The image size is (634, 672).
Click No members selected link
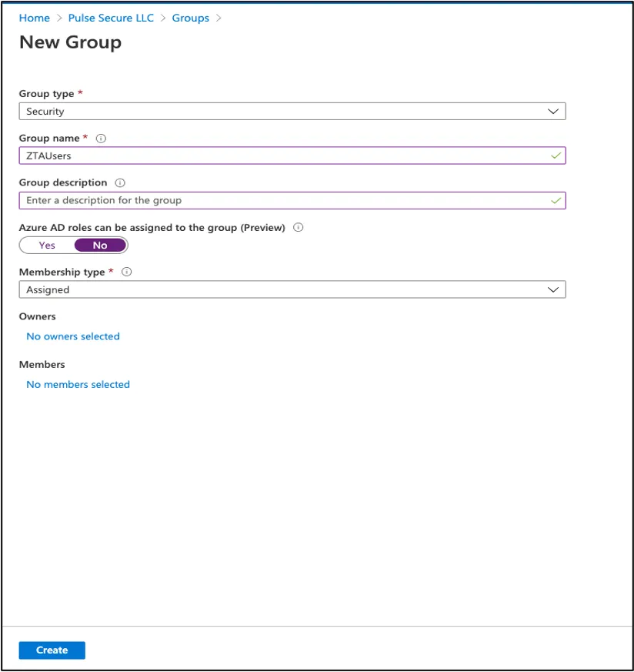pyautogui.click(x=78, y=384)
